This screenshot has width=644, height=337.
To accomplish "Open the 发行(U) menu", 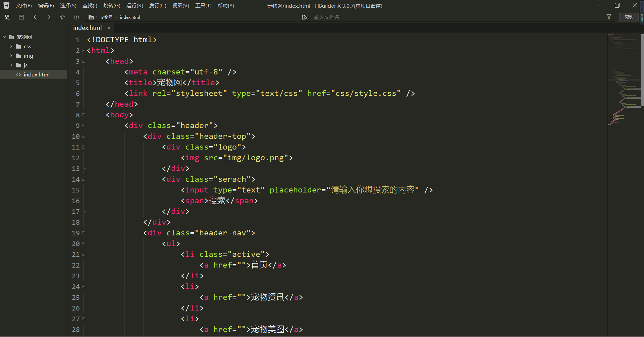I will tap(158, 6).
